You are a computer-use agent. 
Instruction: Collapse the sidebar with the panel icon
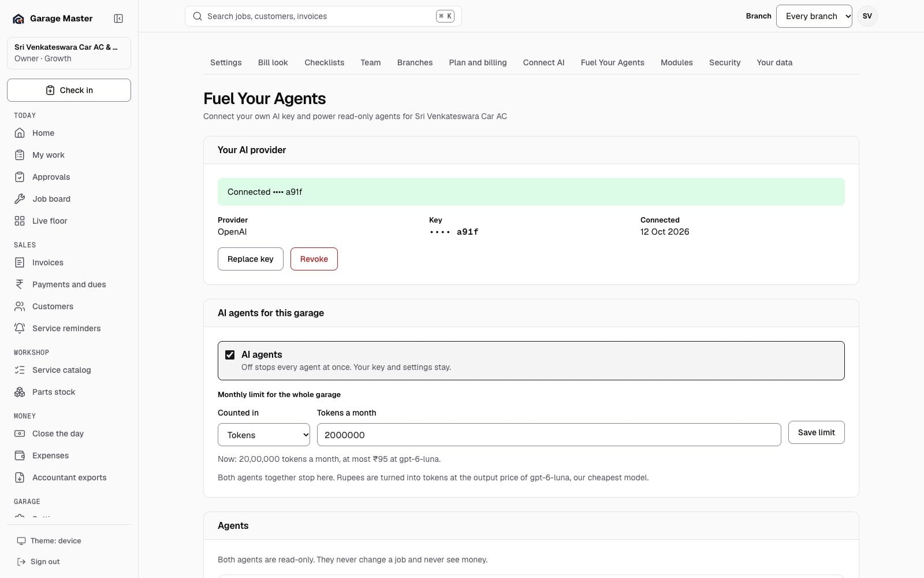(118, 18)
